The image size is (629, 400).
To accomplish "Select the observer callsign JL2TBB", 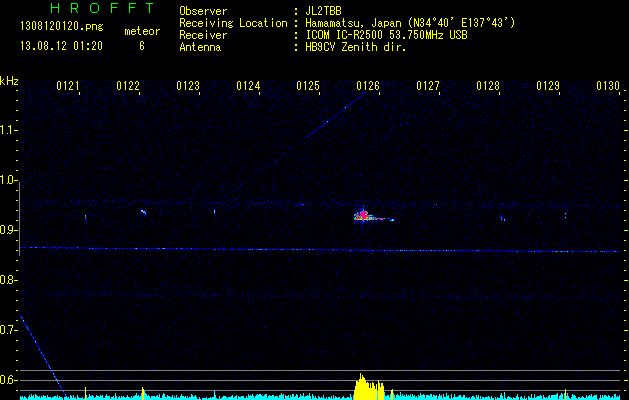I will click(324, 11).
